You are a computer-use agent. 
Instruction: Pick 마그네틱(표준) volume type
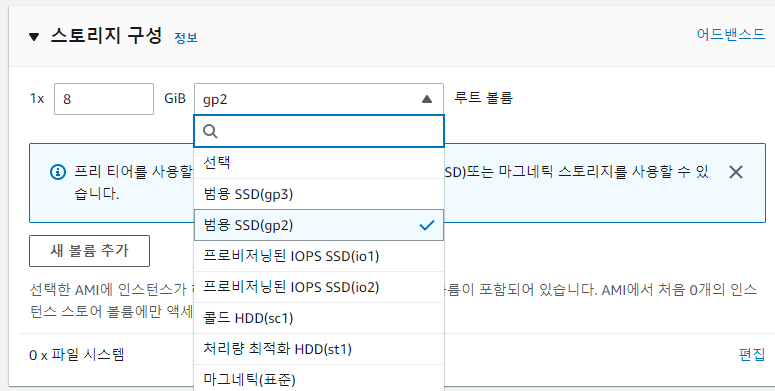click(x=319, y=379)
